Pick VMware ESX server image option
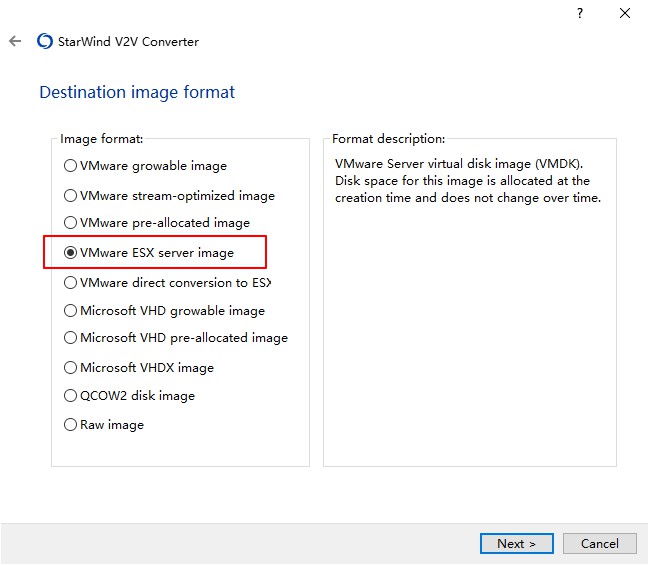Screen dimensions: 649x565 click(x=71, y=253)
